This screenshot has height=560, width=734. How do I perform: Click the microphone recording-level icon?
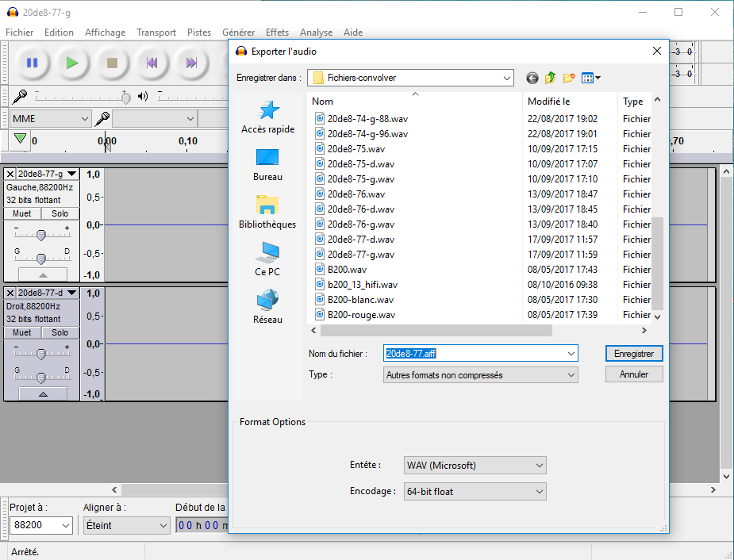click(19, 97)
